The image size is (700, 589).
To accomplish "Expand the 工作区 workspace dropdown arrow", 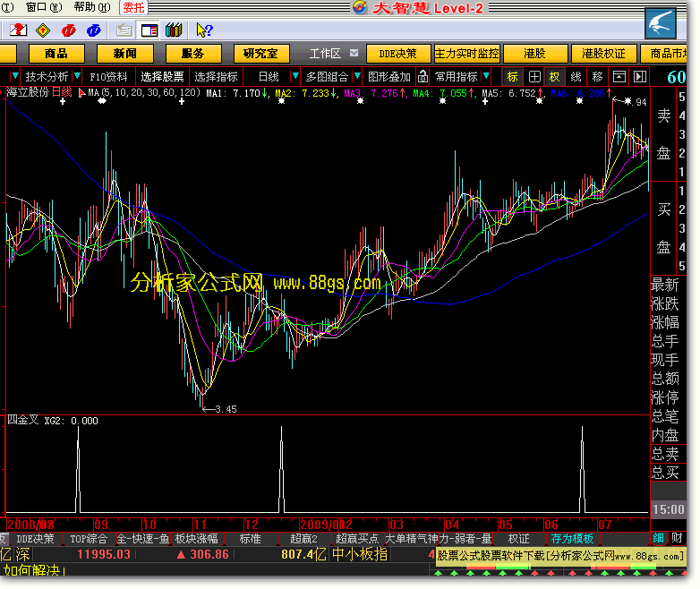I will click(354, 53).
